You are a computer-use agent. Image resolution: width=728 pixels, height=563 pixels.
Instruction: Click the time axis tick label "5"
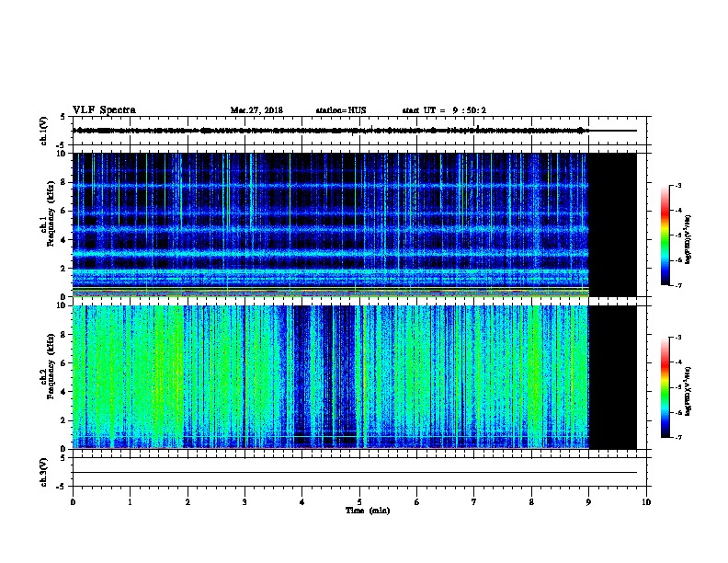(359, 502)
